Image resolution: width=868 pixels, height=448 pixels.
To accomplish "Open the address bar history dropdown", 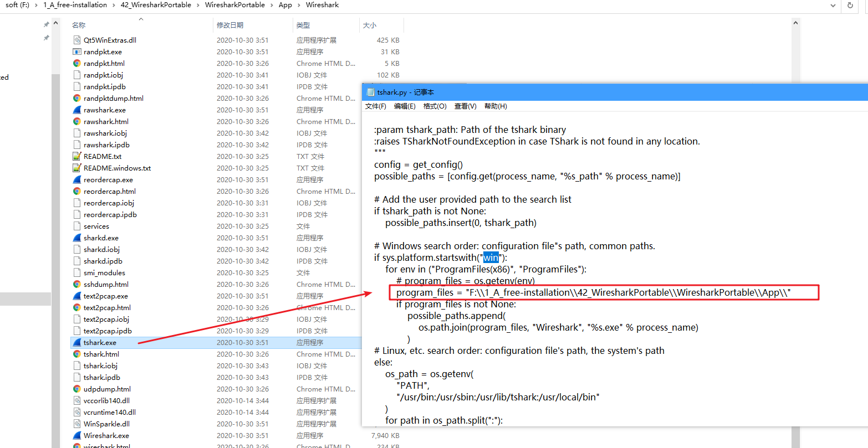I will pyautogui.click(x=833, y=5).
